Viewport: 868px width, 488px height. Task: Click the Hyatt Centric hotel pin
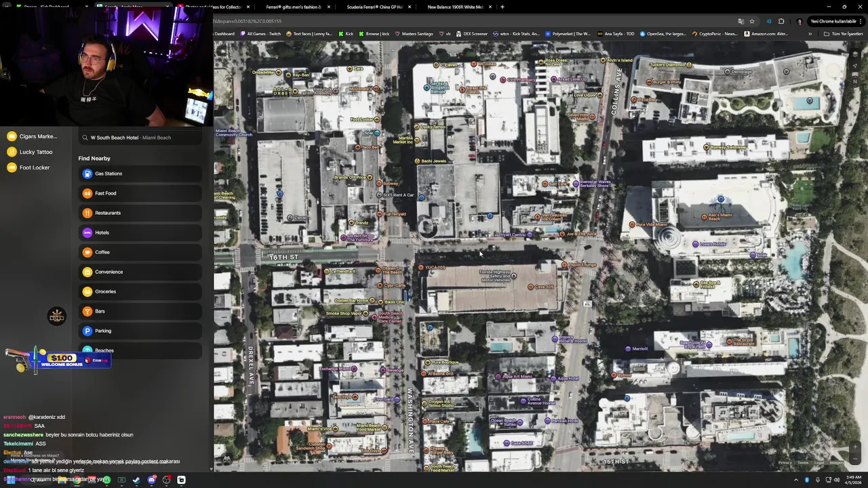pos(530,235)
